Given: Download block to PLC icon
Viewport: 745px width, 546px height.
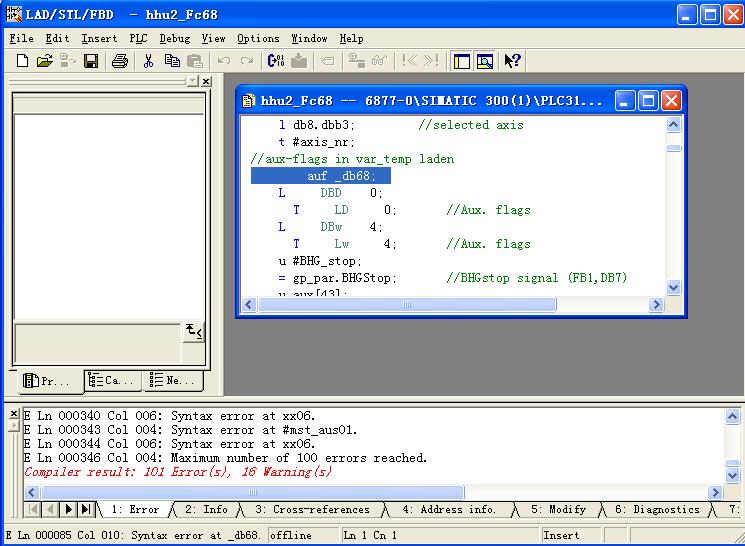Looking at the screenshot, I should click(299, 61).
